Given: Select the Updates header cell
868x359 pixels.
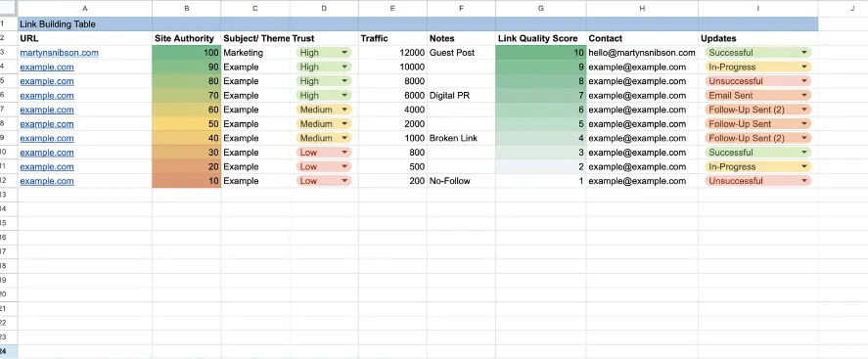Looking at the screenshot, I should pos(757,38).
